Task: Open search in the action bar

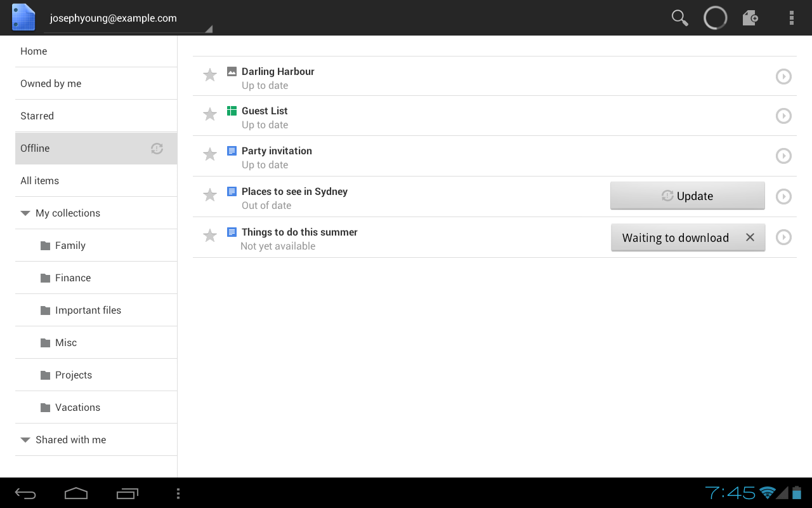Action: (678, 18)
